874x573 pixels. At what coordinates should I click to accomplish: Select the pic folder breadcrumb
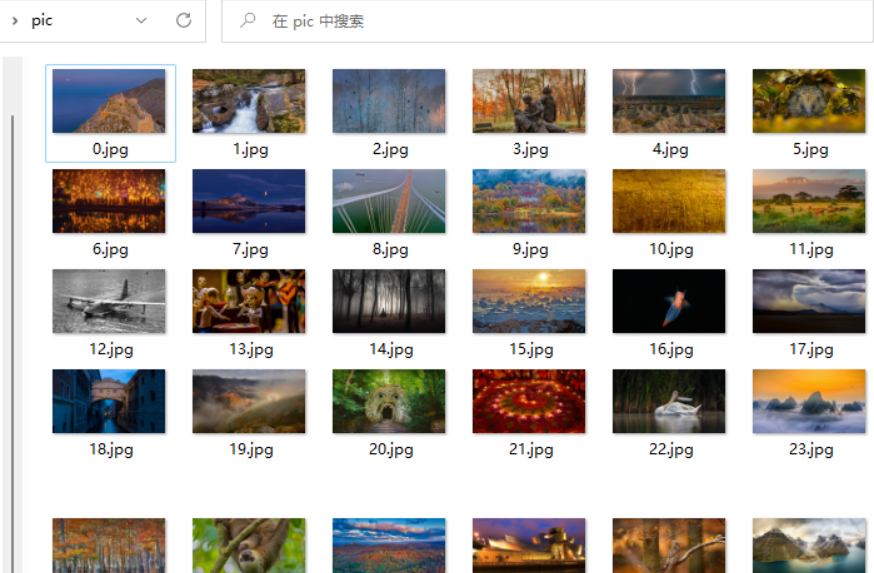click(x=42, y=21)
